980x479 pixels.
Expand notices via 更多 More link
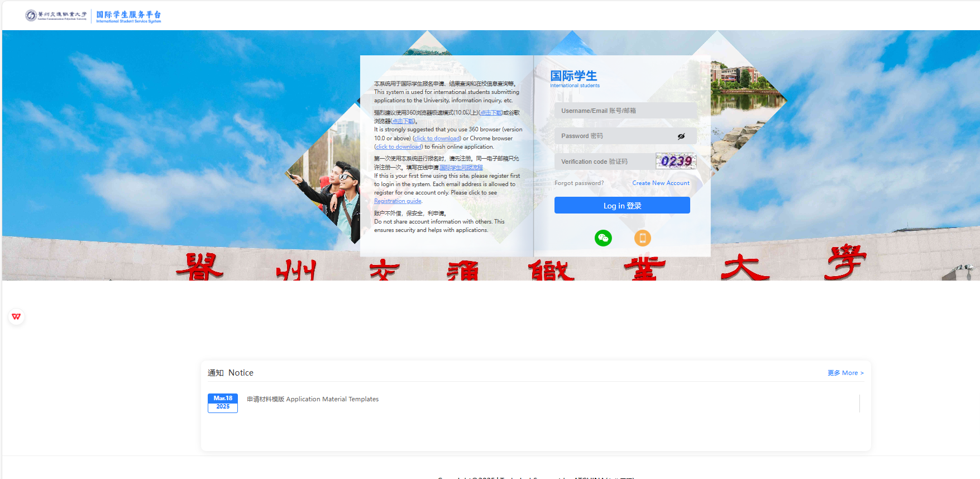(845, 373)
